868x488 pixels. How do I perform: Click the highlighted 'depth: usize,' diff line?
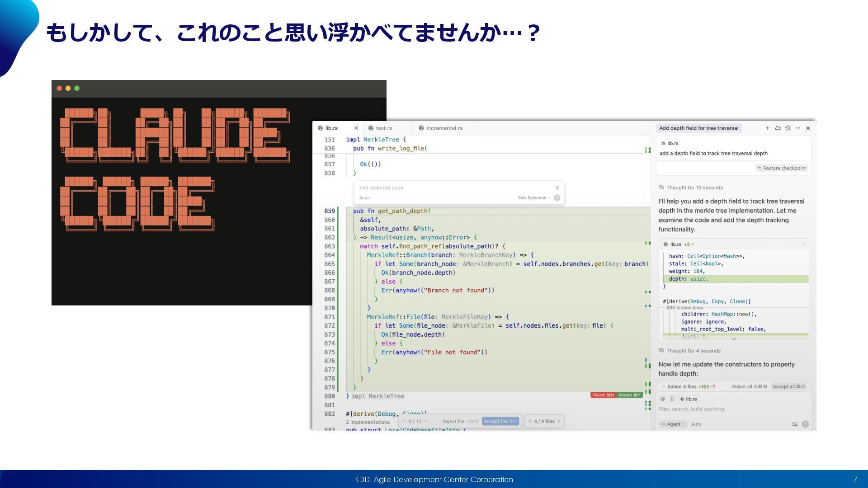point(736,279)
